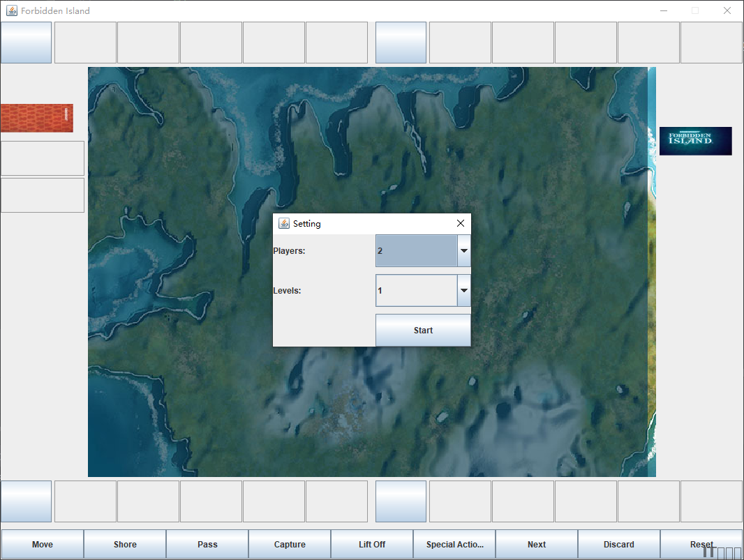Click the Levels combo box value field
The height and width of the screenshot is (560, 744).
coord(417,290)
